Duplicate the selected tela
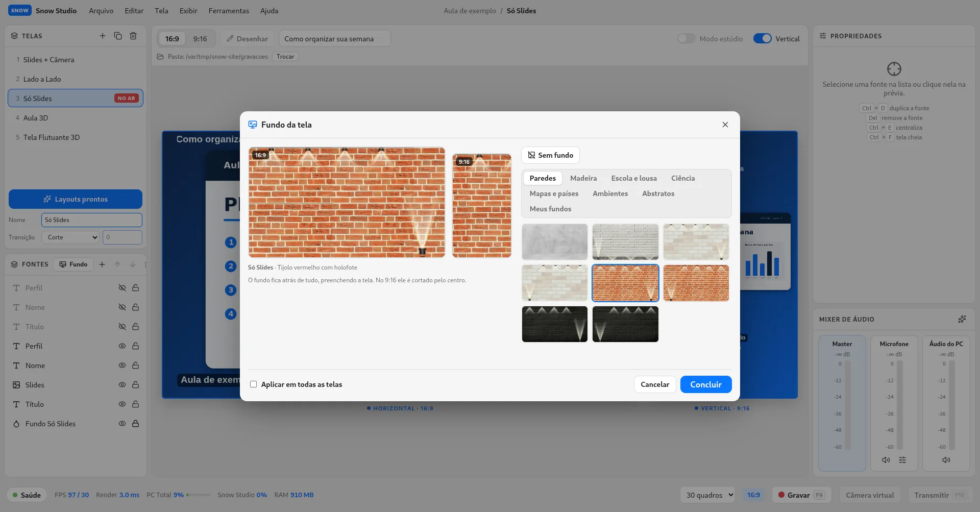 click(x=118, y=36)
